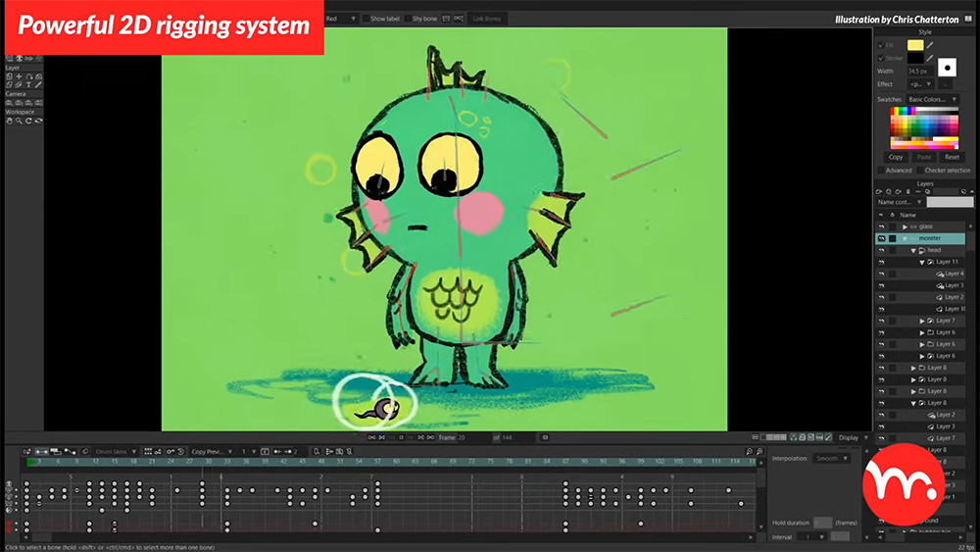Click the Fill color eyedropper icon

click(930, 45)
